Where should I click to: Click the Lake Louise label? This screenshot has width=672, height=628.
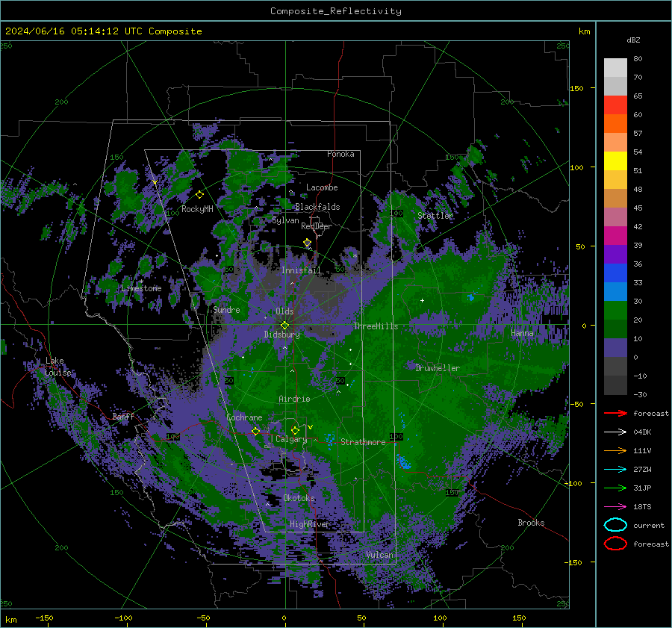click(x=58, y=367)
